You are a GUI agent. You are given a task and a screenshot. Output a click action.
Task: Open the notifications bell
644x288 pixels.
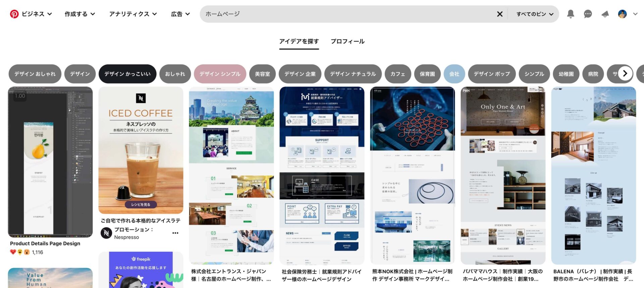571,14
